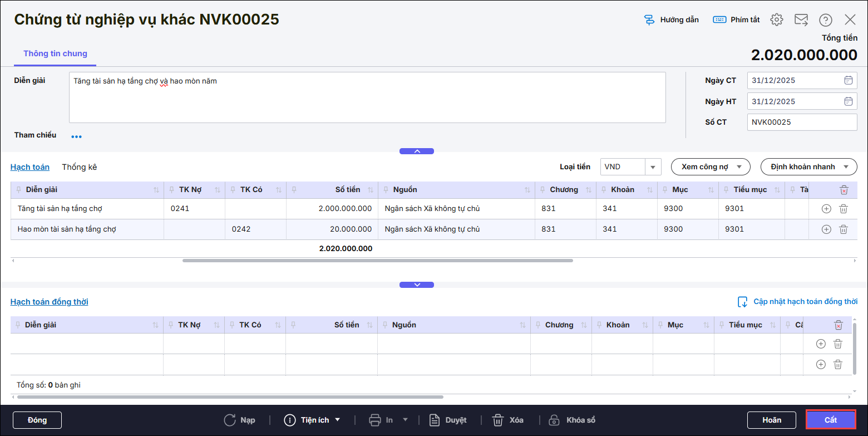This screenshot has width=868, height=436.
Task: Open the Ngày CT calendar picker
Action: pyautogui.click(x=848, y=80)
